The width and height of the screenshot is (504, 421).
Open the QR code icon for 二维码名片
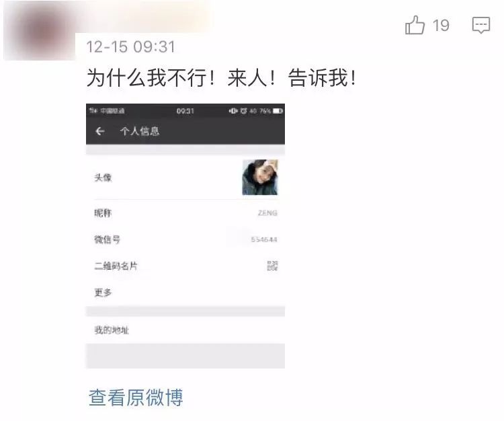click(272, 266)
